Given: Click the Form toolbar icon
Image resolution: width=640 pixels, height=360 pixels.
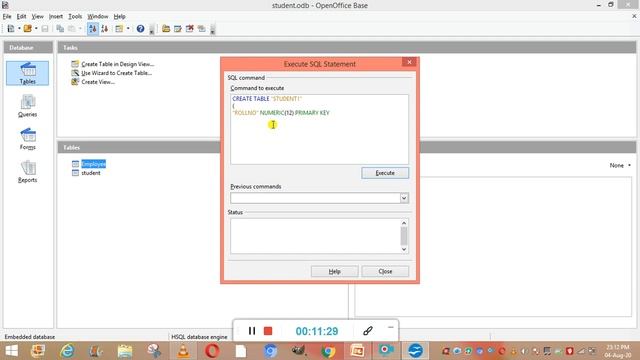Looking at the screenshot, I should pos(119,29).
